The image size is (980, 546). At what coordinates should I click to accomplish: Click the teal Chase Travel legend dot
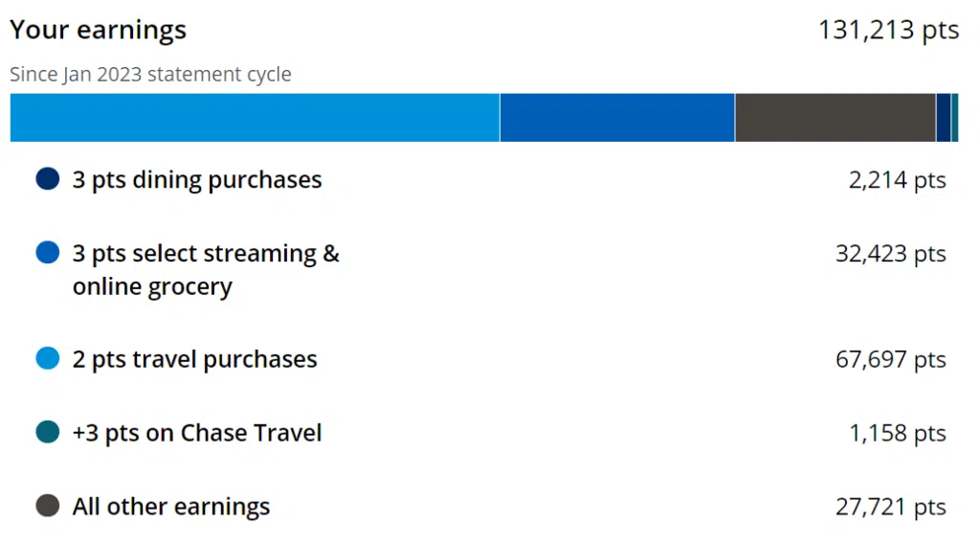coord(48,432)
